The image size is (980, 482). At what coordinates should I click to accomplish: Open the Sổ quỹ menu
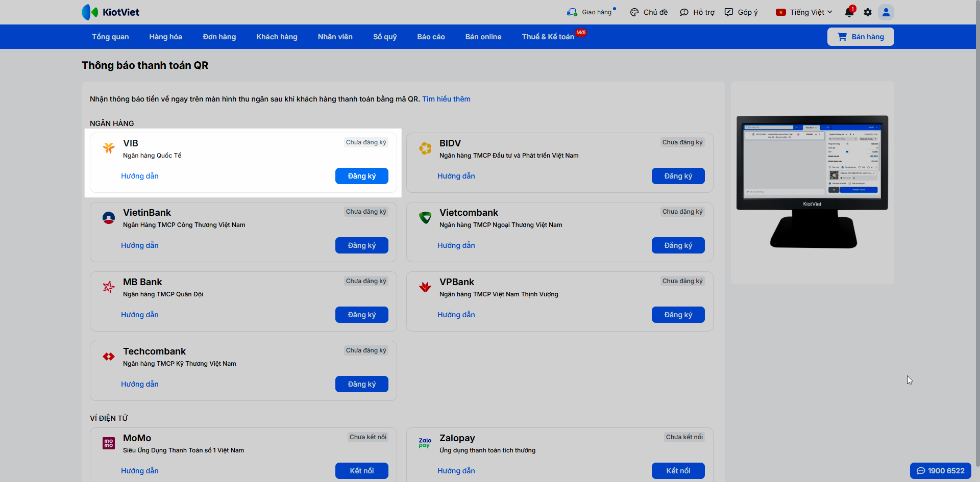[x=385, y=37]
